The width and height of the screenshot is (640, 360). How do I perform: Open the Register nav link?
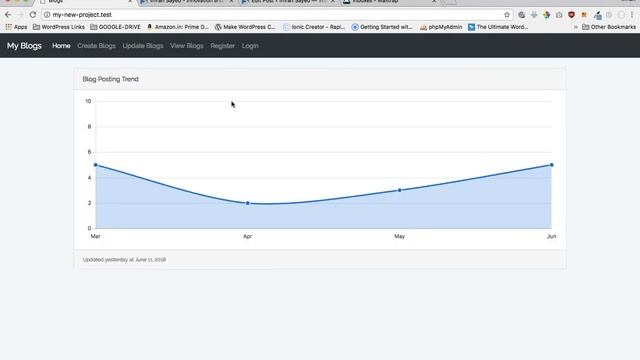[x=222, y=46]
